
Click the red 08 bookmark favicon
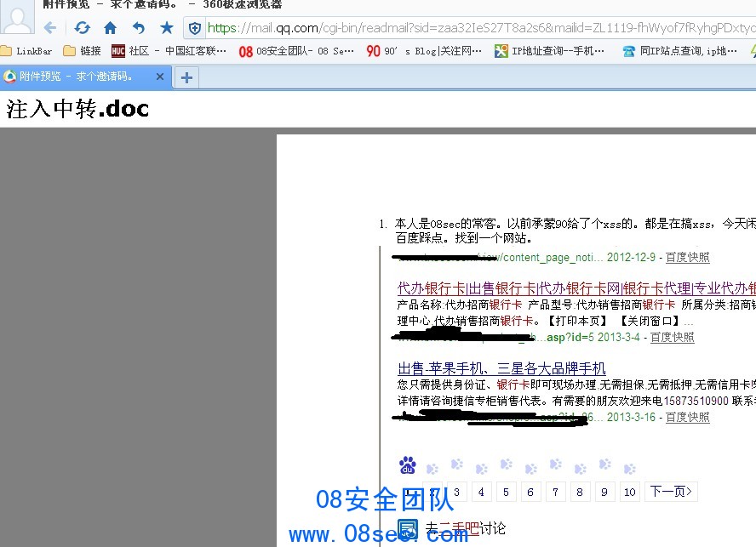[245, 52]
